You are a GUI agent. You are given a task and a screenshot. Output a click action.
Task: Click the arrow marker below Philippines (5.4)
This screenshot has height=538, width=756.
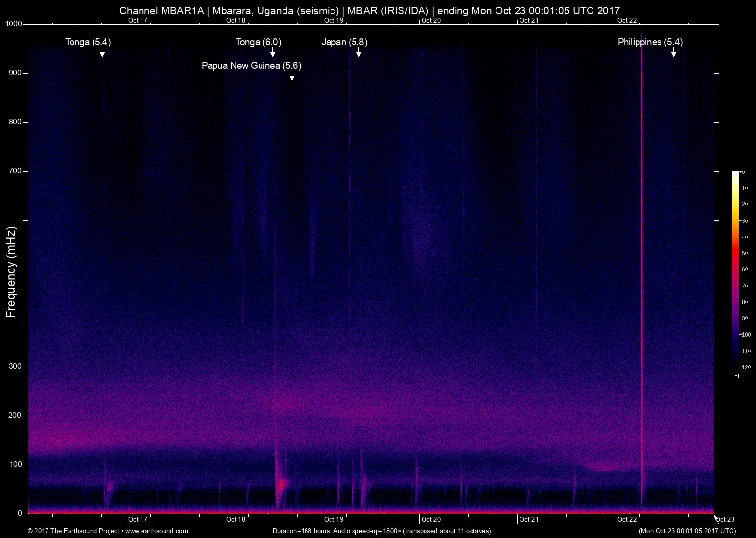[x=673, y=53]
